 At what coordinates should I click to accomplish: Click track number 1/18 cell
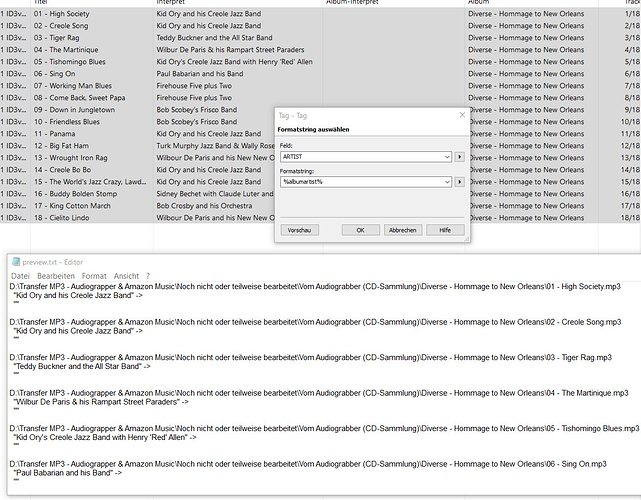tap(632, 13)
